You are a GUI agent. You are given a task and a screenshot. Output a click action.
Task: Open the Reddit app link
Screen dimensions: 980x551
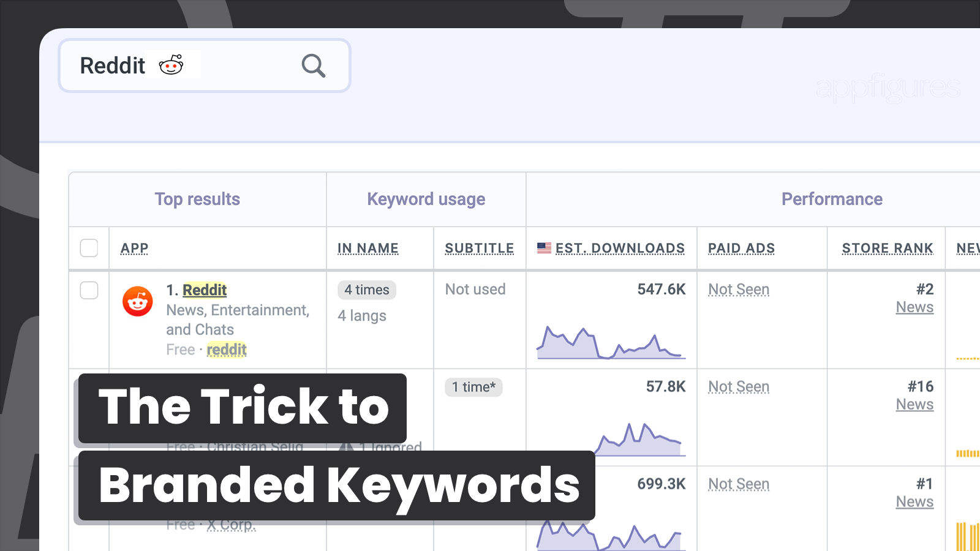click(205, 290)
